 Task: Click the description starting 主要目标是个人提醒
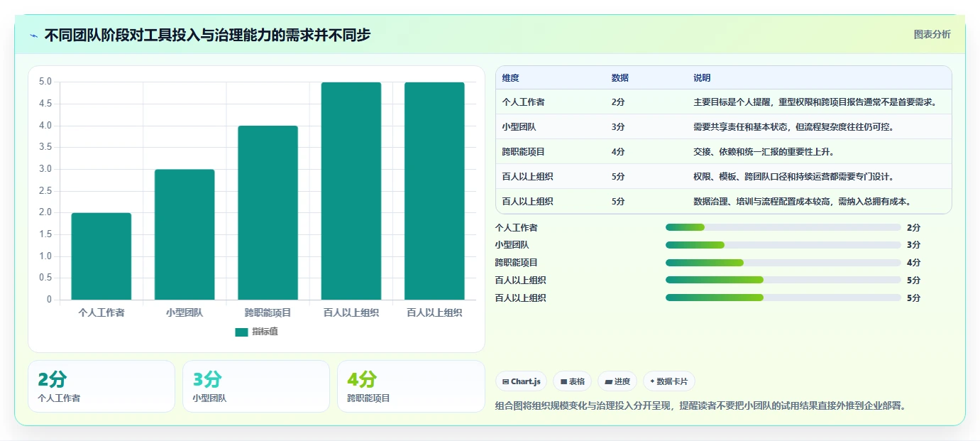815,102
